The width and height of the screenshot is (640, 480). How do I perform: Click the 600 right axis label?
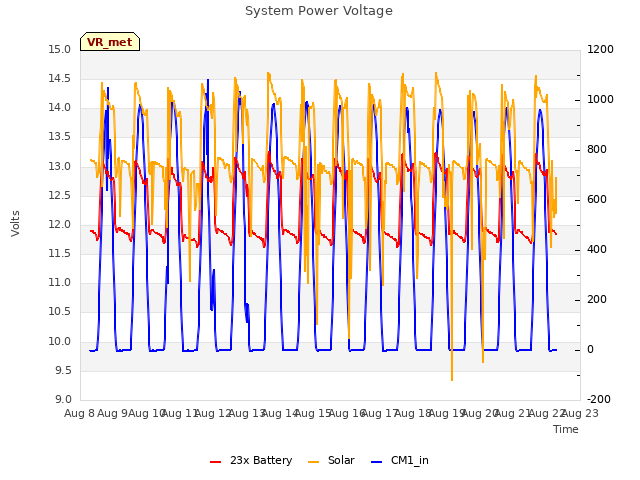597,200
